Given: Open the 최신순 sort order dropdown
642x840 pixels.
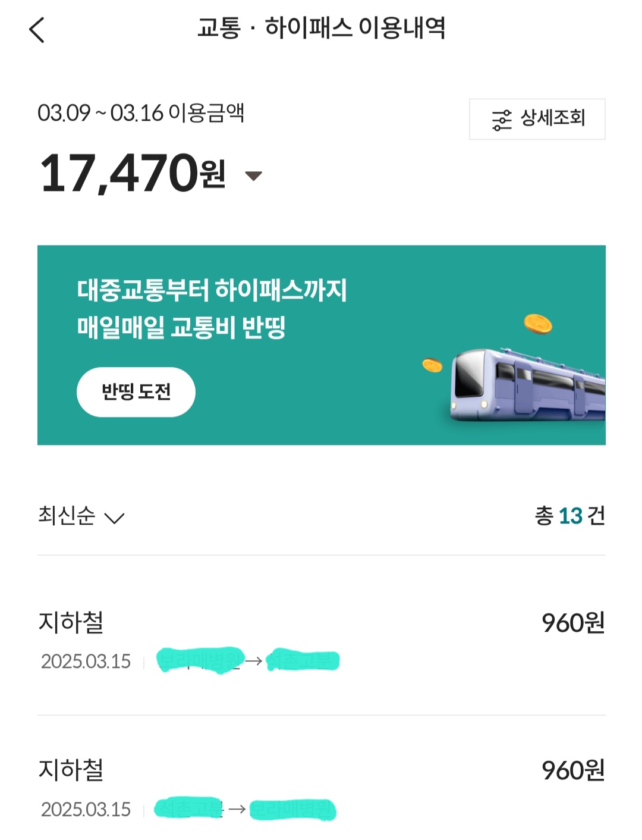Looking at the screenshot, I should pos(81,516).
